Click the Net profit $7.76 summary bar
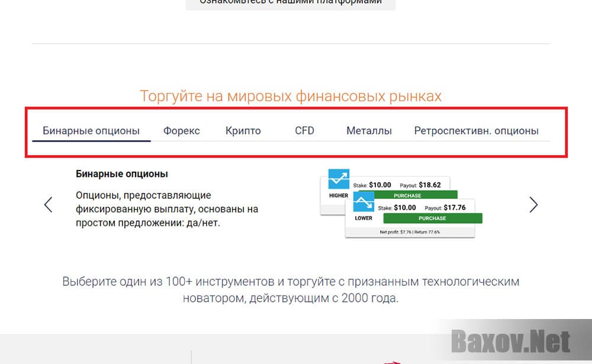The image size is (592, 364). [x=410, y=233]
